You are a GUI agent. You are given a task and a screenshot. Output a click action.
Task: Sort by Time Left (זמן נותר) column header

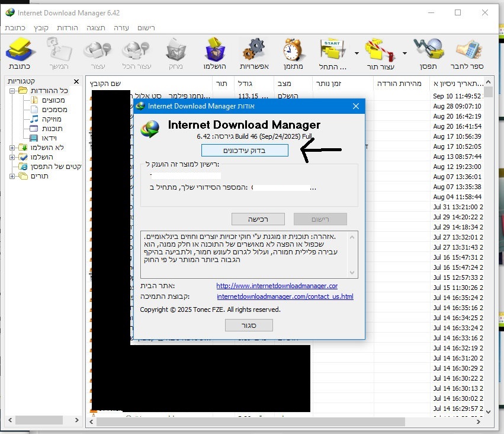click(343, 84)
